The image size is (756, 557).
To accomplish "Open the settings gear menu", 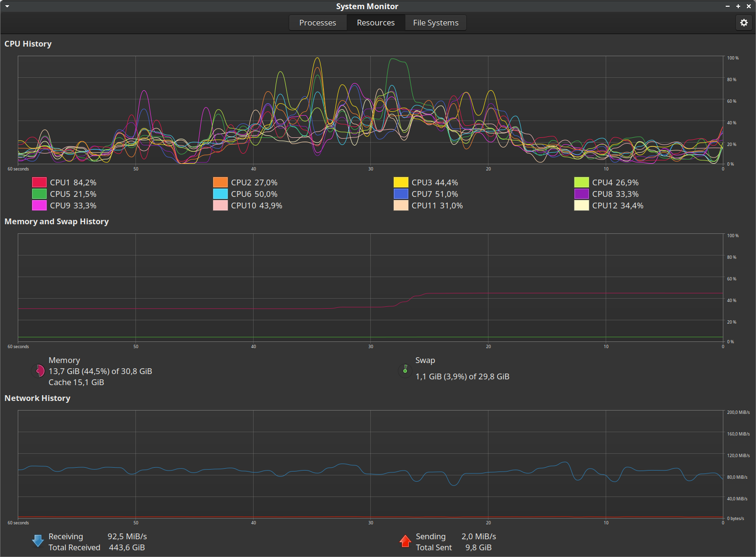I will pos(744,23).
